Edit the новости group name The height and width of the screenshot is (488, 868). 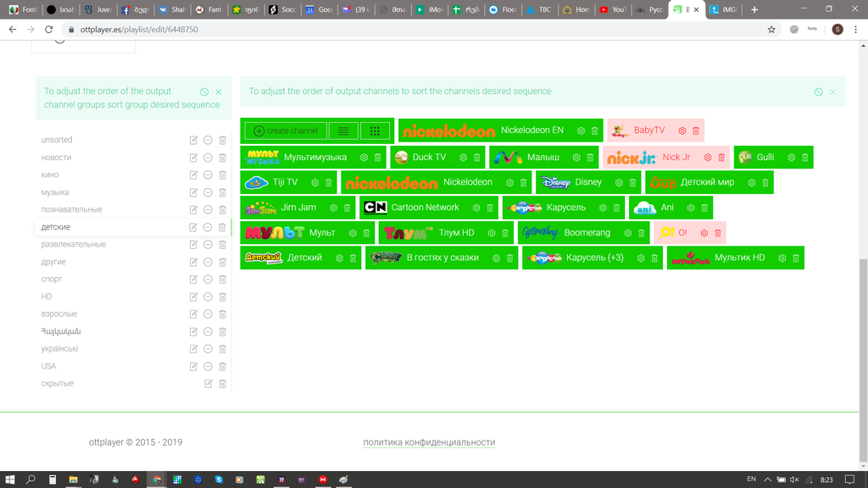(x=193, y=158)
